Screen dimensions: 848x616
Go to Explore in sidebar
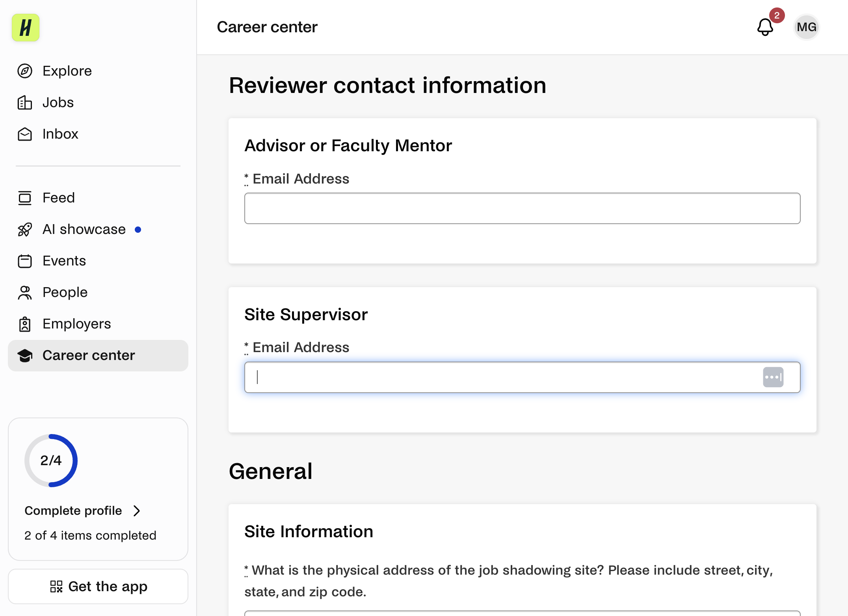point(98,71)
